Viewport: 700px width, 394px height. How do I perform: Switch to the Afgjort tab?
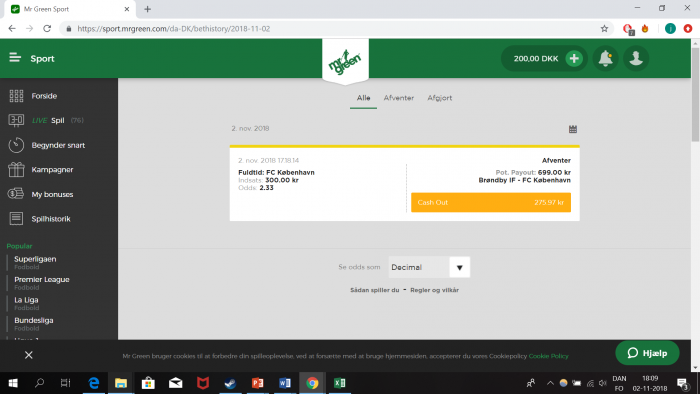pyautogui.click(x=439, y=98)
